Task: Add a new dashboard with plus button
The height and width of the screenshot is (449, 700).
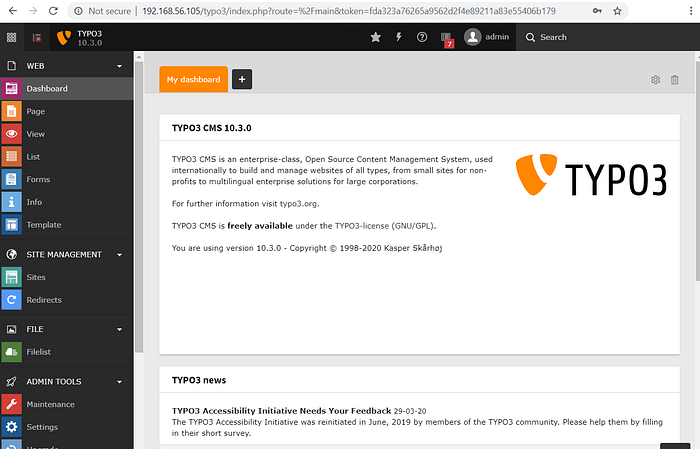Action: (x=242, y=79)
